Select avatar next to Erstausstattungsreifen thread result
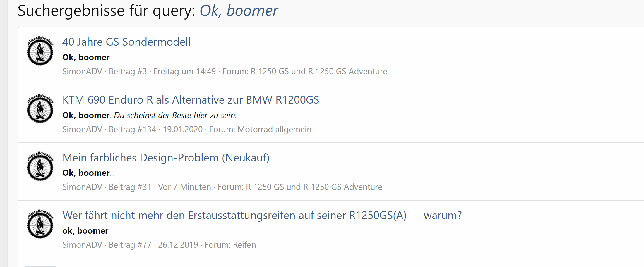The width and height of the screenshot is (644, 267). coord(40,224)
